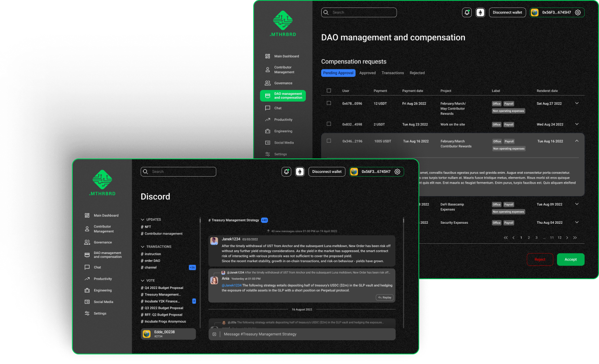
Task: Click Message #Treasury Management Strategy input
Action: (302, 334)
